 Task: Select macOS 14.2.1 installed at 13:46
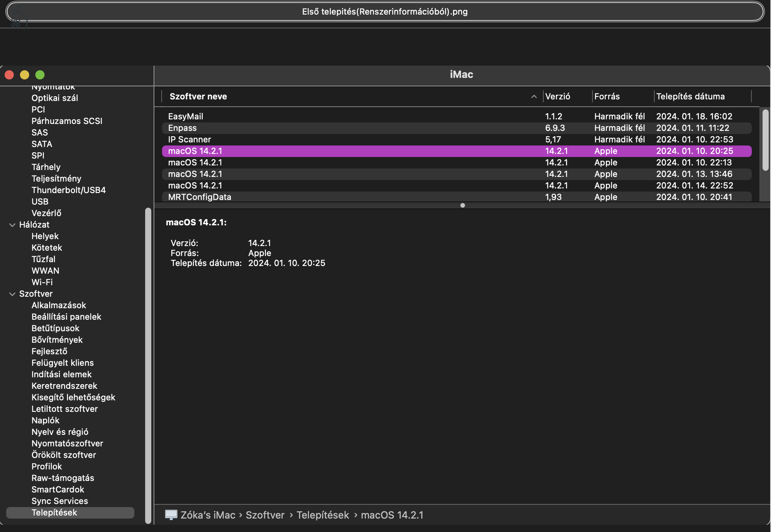coord(457,174)
